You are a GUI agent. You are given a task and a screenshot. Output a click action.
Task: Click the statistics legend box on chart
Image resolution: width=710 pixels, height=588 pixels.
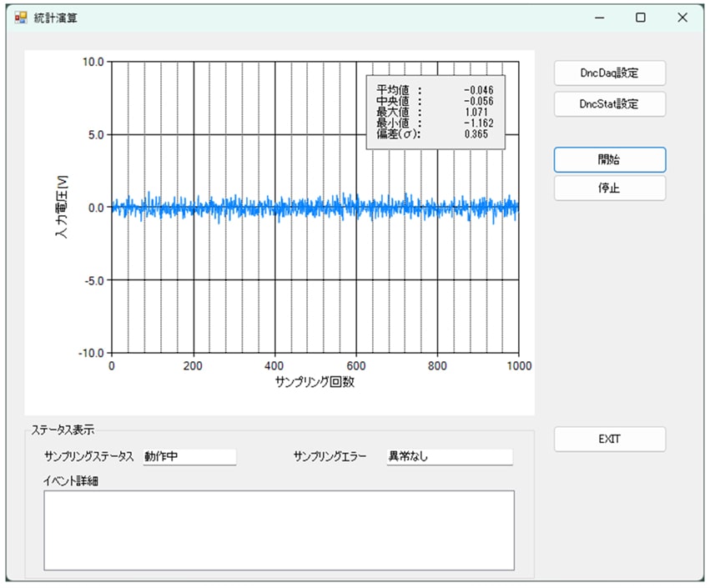pyautogui.click(x=436, y=112)
